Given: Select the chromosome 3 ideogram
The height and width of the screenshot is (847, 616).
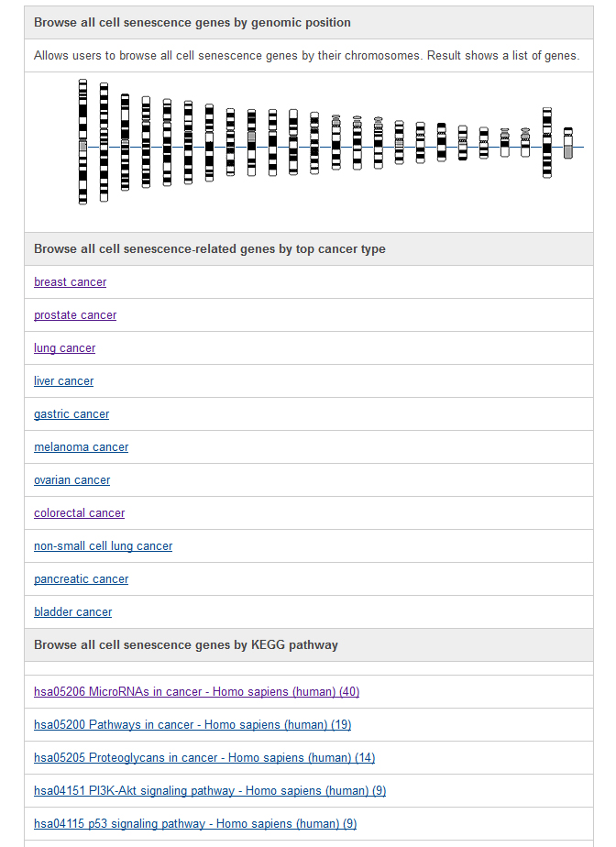Looking at the screenshot, I should [x=125, y=142].
